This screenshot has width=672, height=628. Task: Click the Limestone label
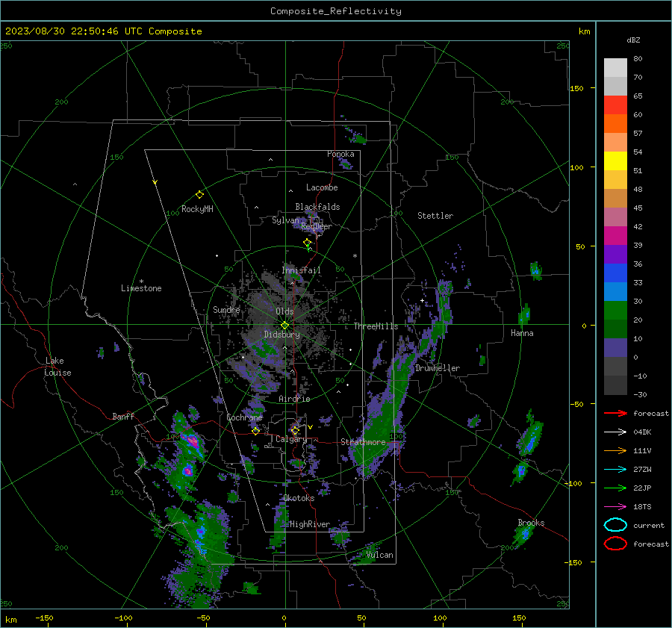(x=141, y=288)
